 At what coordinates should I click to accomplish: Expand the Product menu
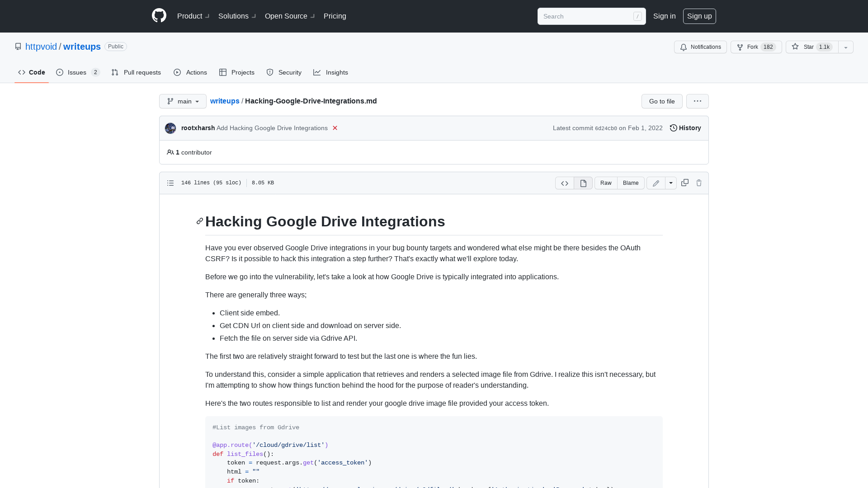pyautogui.click(x=193, y=16)
